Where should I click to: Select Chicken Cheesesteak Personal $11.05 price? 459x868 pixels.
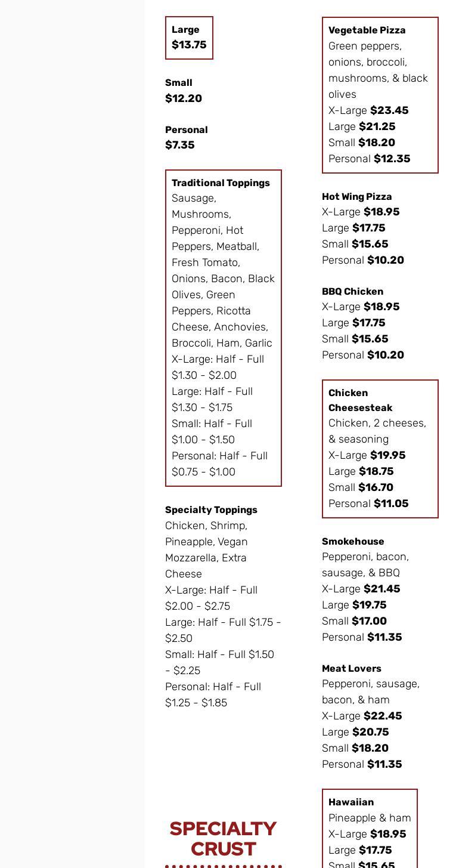(391, 503)
